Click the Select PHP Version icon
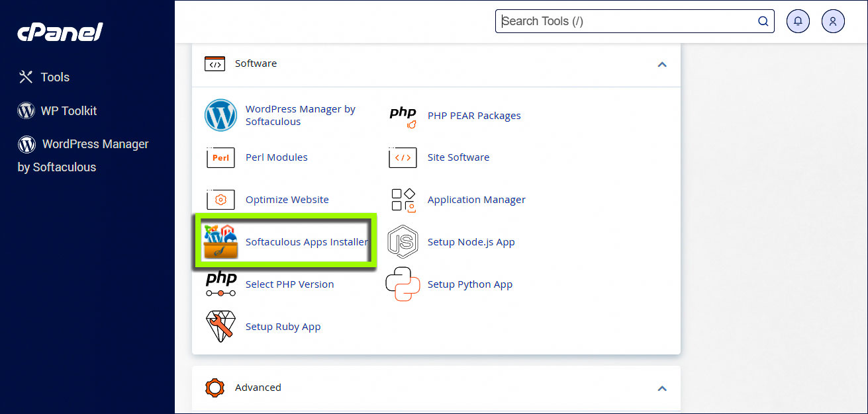The image size is (868, 414). tap(220, 284)
